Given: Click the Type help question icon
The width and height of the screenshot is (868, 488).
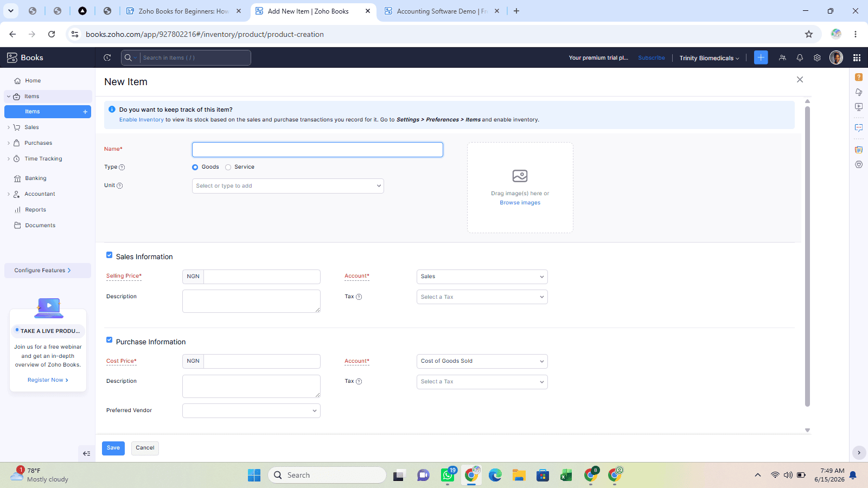Looking at the screenshot, I should point(122,168).
